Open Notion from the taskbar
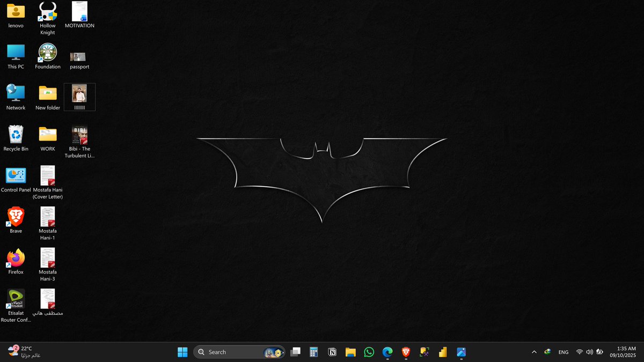Image resolution: width=644 pixels, height=362 pixels. 332,352
